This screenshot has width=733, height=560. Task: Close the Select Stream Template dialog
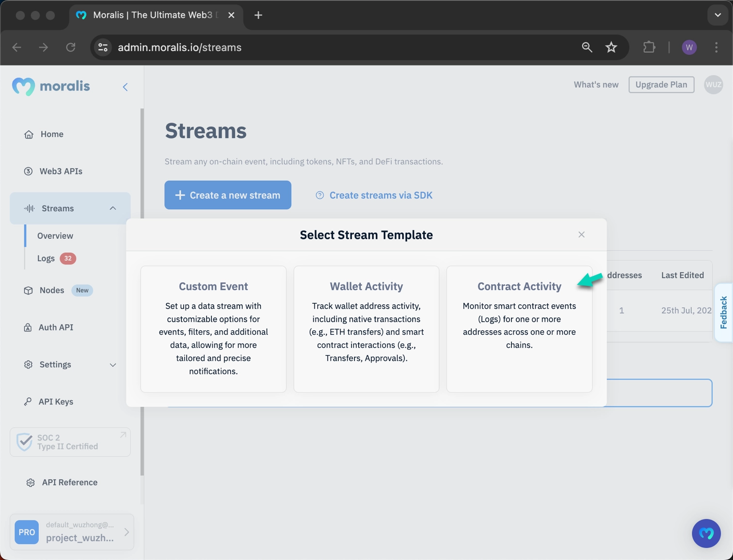point(581,234)
